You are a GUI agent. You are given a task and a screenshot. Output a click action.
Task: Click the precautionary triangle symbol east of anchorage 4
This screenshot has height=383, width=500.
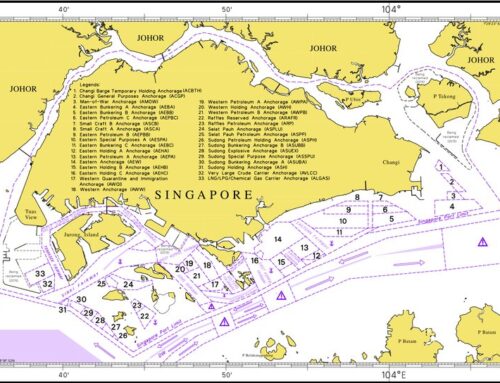(x=482, y=242)
